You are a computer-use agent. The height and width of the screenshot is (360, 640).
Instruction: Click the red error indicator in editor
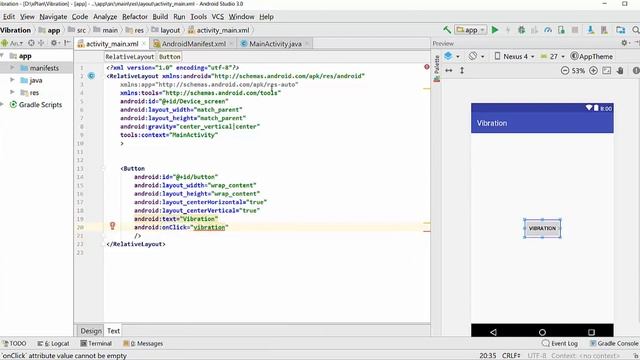[x=427, y=67]
